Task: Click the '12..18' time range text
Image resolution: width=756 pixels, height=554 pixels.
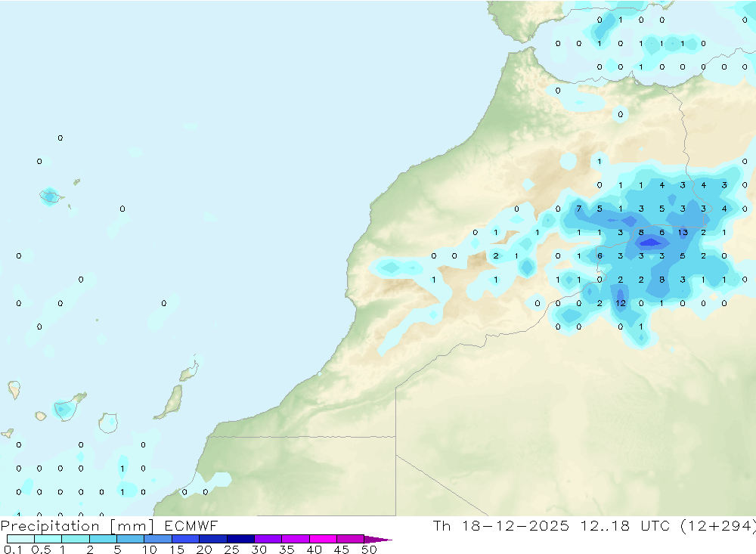Action: click(x=605, y=525)
